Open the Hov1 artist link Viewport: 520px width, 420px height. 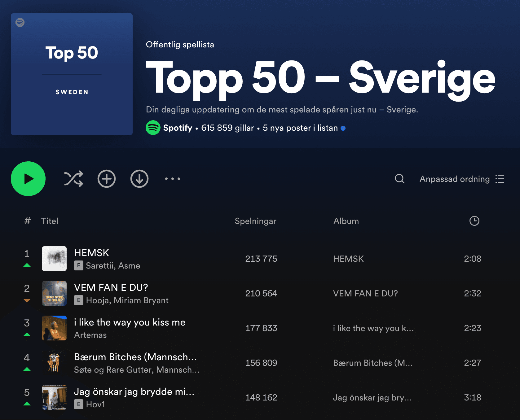[95, 405]
